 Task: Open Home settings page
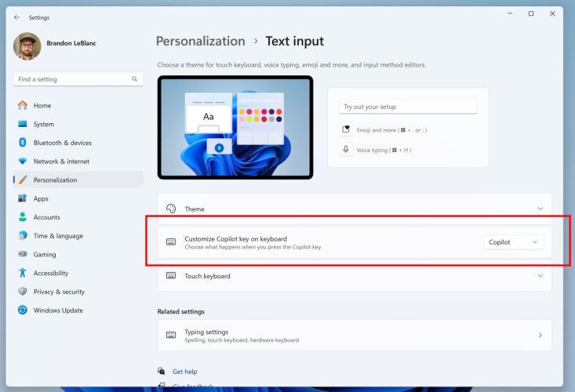pyautogui.click(x=42, y=106)
